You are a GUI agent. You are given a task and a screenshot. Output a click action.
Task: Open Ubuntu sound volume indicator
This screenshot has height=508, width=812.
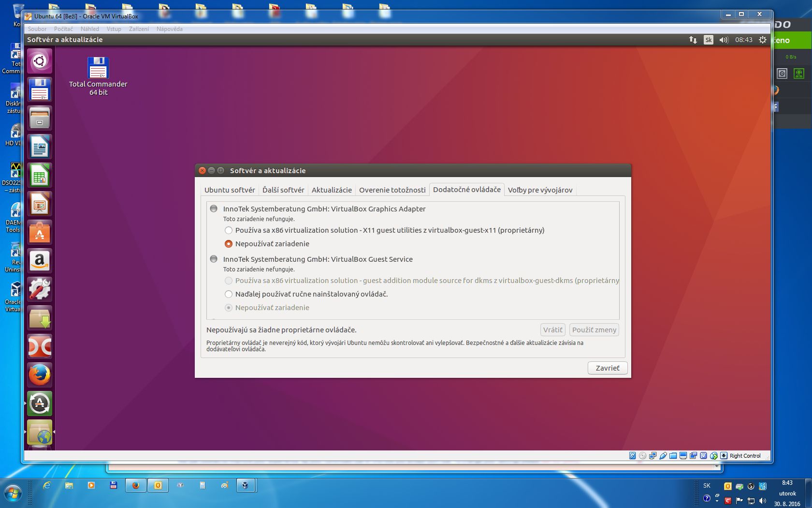(x=724, y=40)
